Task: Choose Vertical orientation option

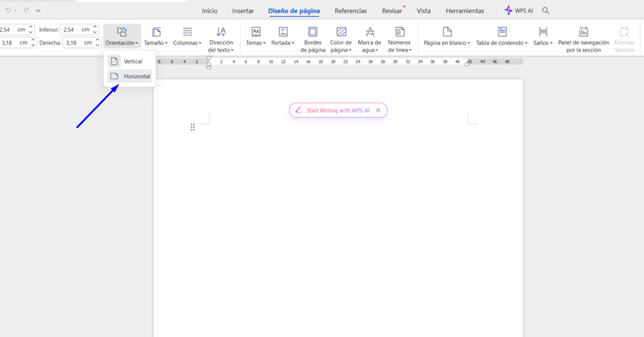Action: [131, 61]
